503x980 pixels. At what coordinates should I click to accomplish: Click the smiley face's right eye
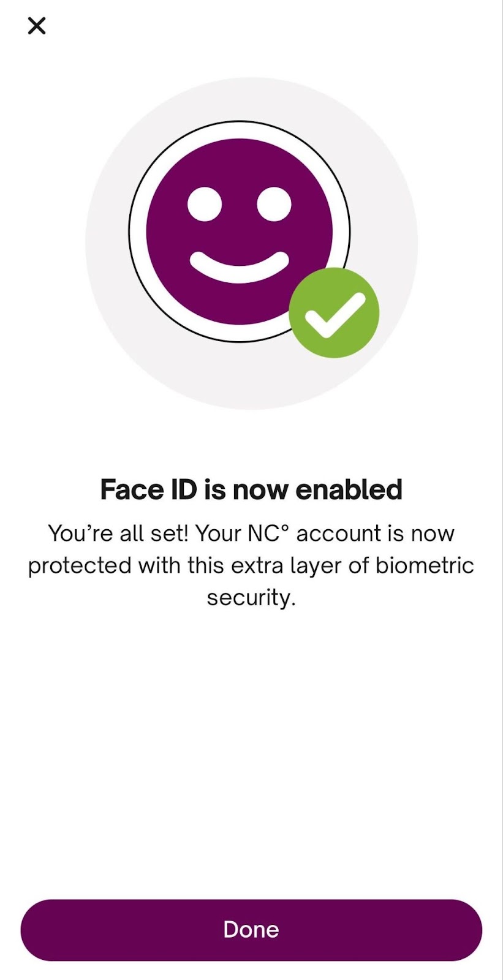click(x=274, y=204)
